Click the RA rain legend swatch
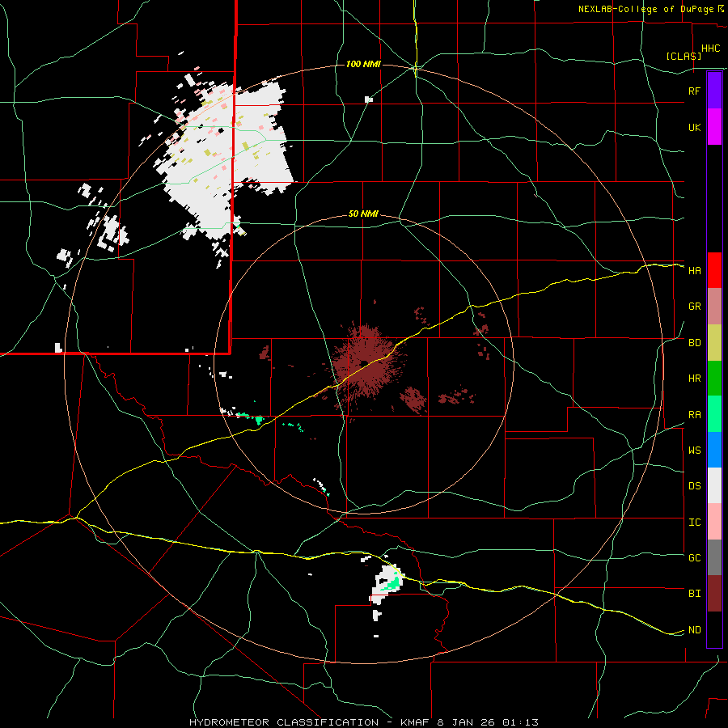This screenshot has height=728, width=728. [714, 414]
